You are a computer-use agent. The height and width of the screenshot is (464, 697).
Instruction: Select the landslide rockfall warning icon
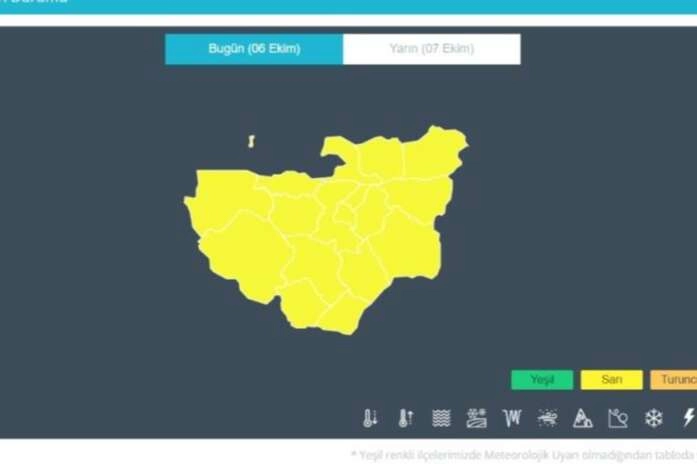click(618, 418)
